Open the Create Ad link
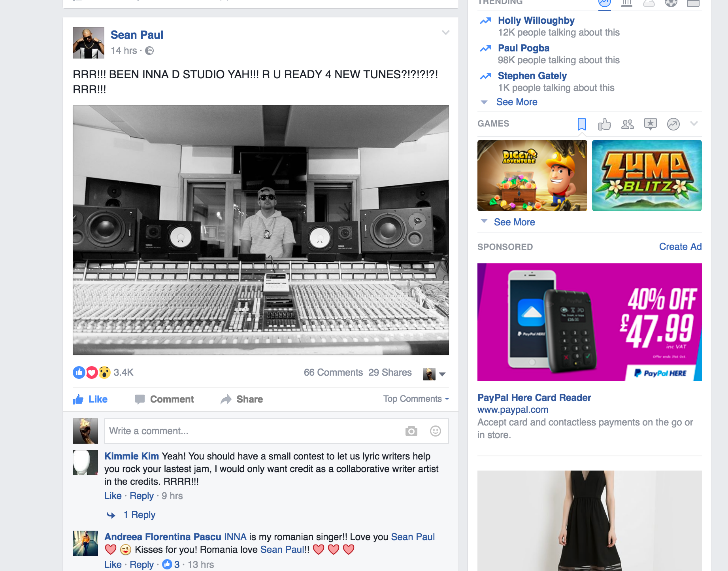This screenshot has width=728, height=571. click(680, 247)
